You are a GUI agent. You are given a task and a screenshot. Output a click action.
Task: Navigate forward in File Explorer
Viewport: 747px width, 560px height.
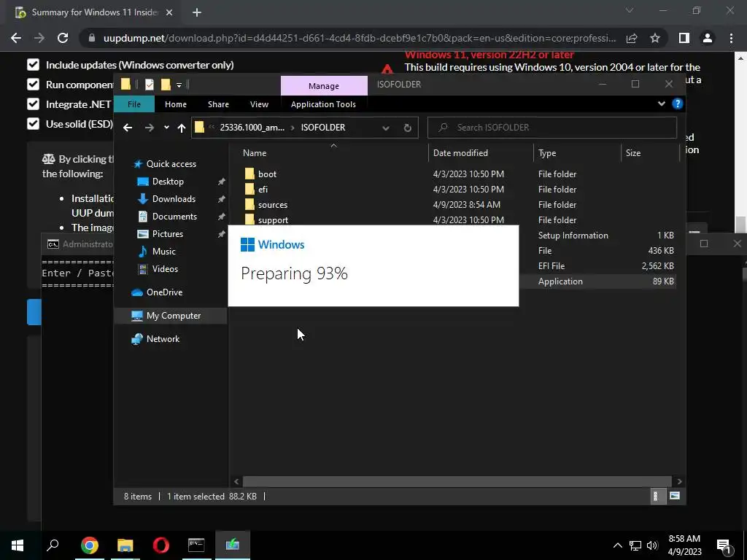pyautogui.click(x=149, y=128)
